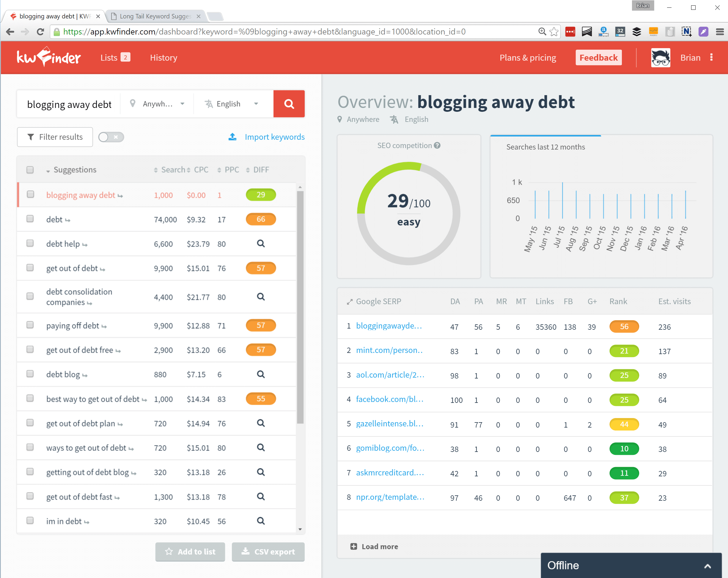
Task: Click the Buffer stack extension icon
Action: 636,32
